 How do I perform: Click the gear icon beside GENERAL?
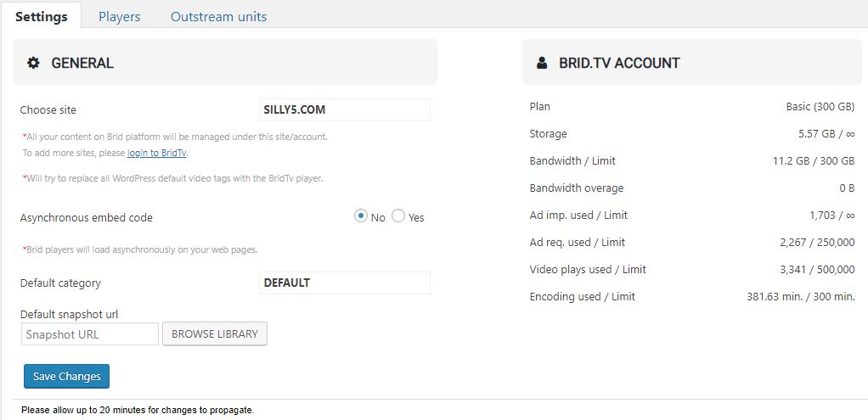[33, 63]
